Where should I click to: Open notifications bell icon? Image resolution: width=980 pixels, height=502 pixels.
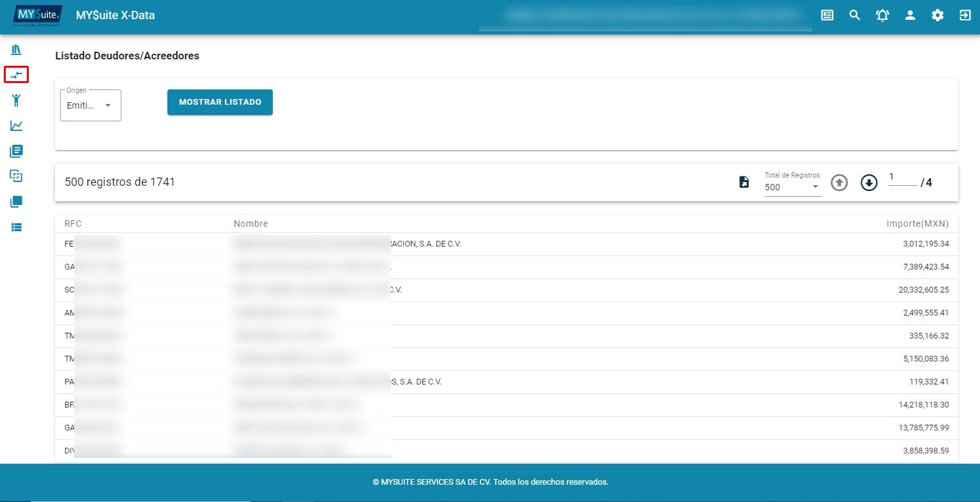[882, 15]
